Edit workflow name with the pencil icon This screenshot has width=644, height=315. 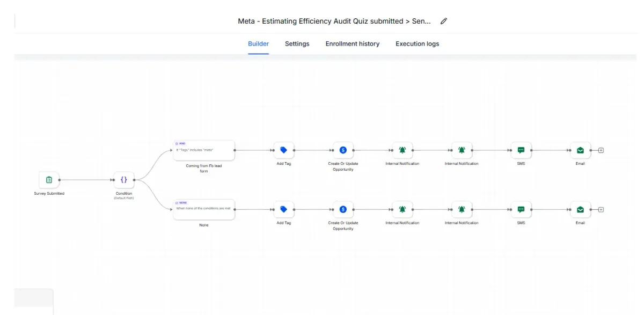444,21
